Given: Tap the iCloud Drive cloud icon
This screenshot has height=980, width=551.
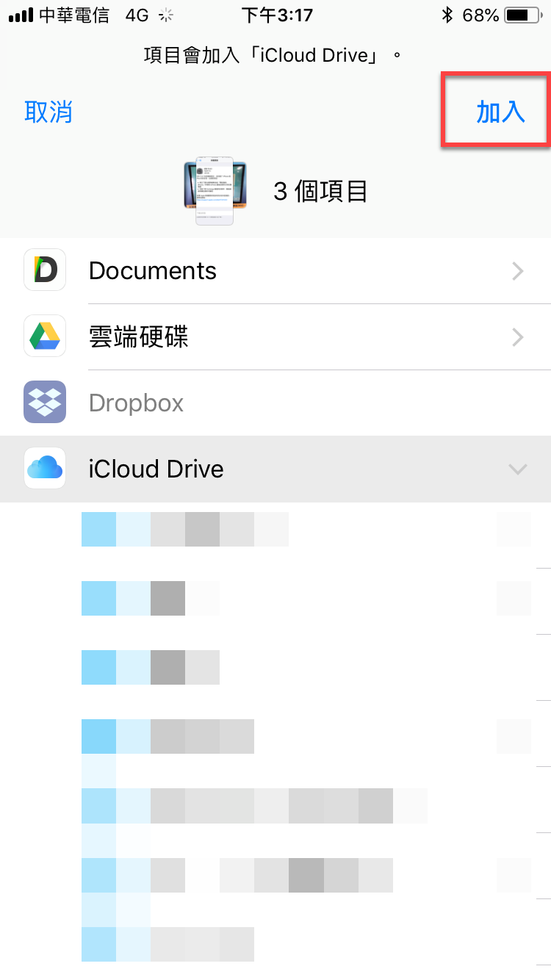Looking at the screenshot, I should coord(45,469).
